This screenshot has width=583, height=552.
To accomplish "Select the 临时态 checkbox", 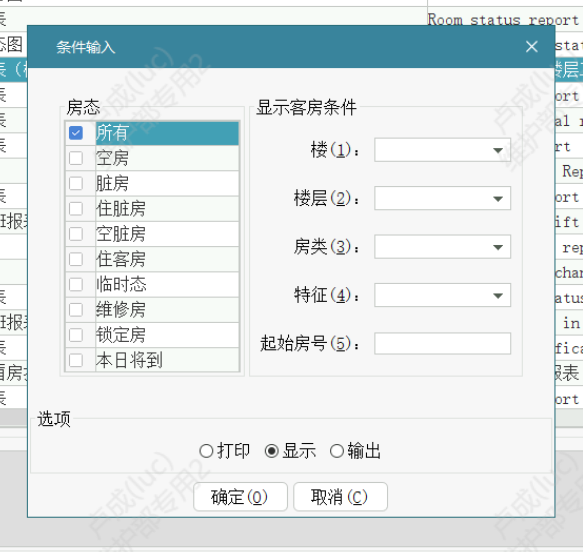I will (x=76, y=284).
